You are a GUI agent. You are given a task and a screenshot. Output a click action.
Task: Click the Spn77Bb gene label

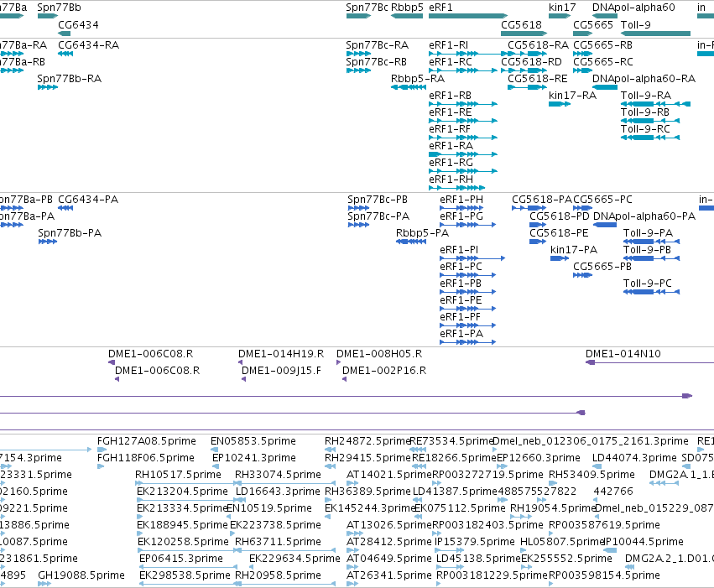59,8
